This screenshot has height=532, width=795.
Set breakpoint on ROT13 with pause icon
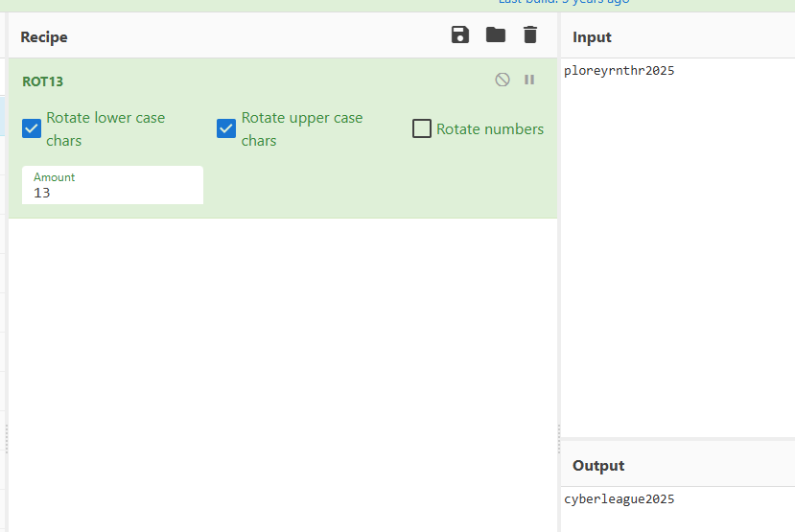coord(529,81)
